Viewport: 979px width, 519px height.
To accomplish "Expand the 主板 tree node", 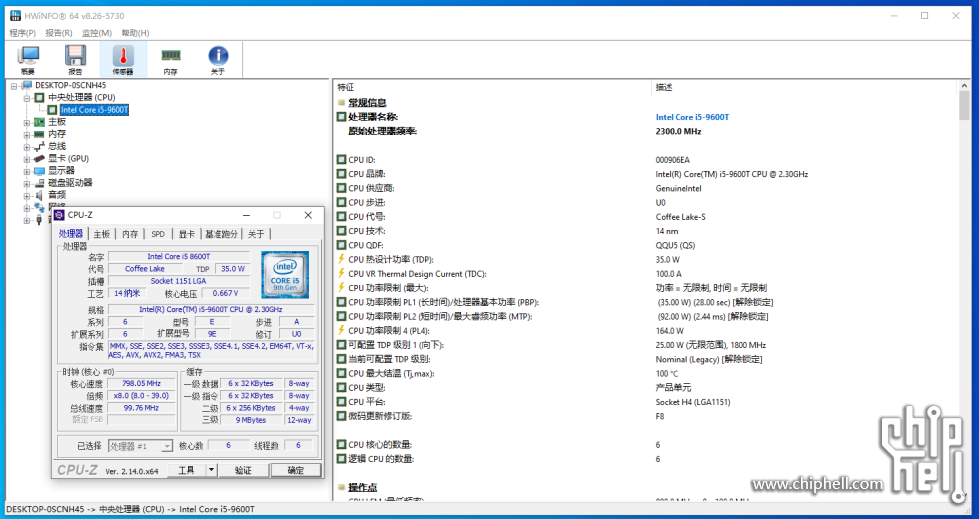I will pyautogui.click(x=27, y=122).
